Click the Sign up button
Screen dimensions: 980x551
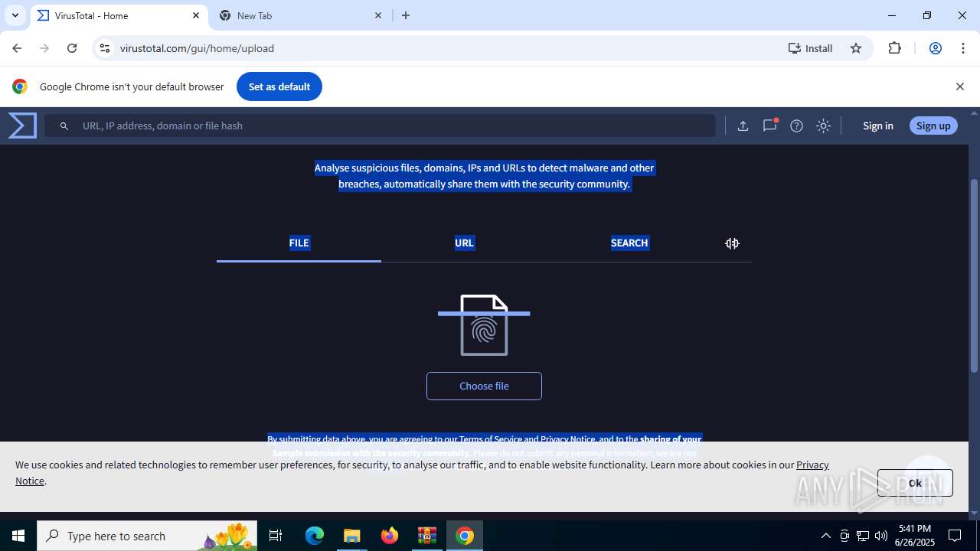(933, 126)
